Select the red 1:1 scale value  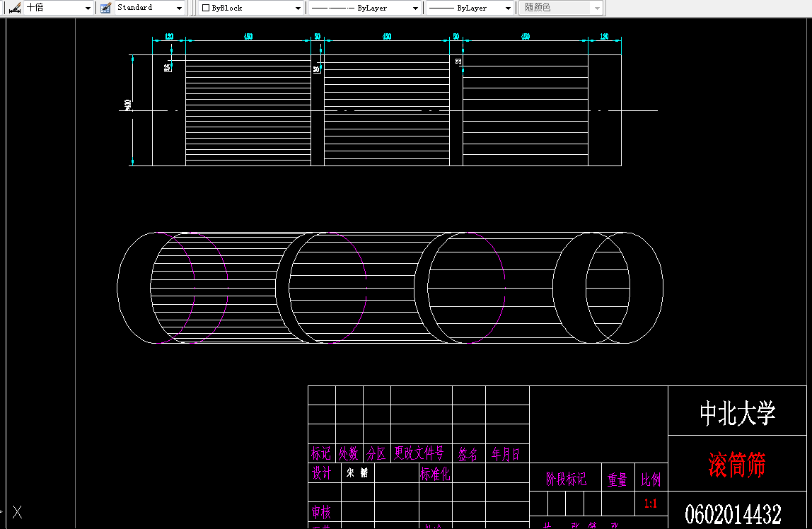click(x=651, y=503)
